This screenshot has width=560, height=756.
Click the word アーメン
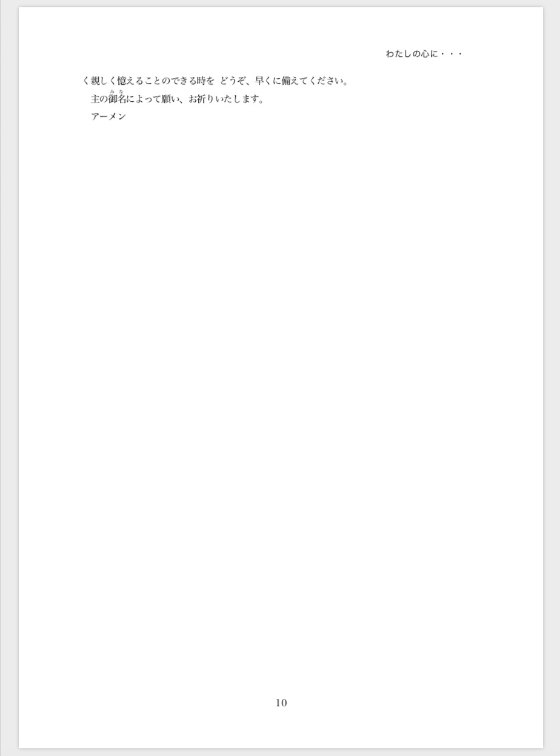(108, 116)
